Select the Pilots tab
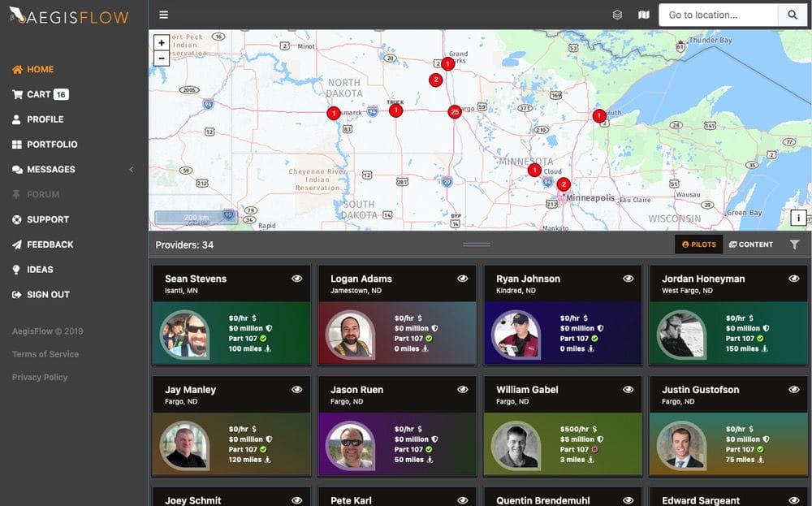 [698, 244]
